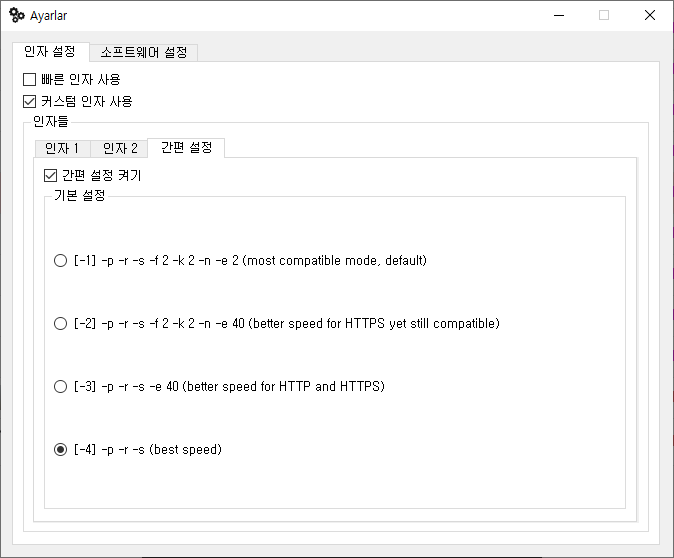The image size is (674, 558).
Task: Switch to the 소프트웨어 설정 tab
Action: pos(144,52)
